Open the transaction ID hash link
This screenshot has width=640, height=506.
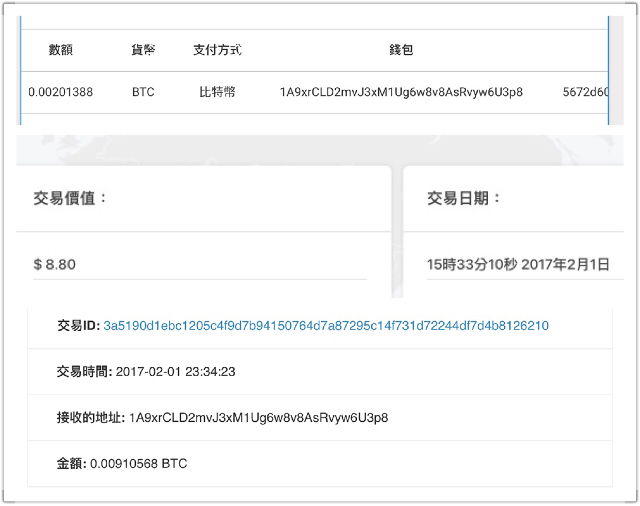point(326,326)
